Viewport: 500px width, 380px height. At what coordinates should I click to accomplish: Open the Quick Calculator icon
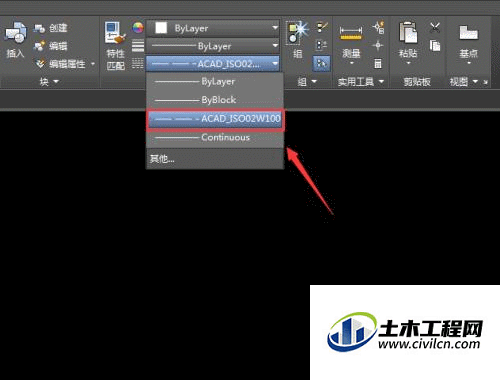tap(378, 63)
